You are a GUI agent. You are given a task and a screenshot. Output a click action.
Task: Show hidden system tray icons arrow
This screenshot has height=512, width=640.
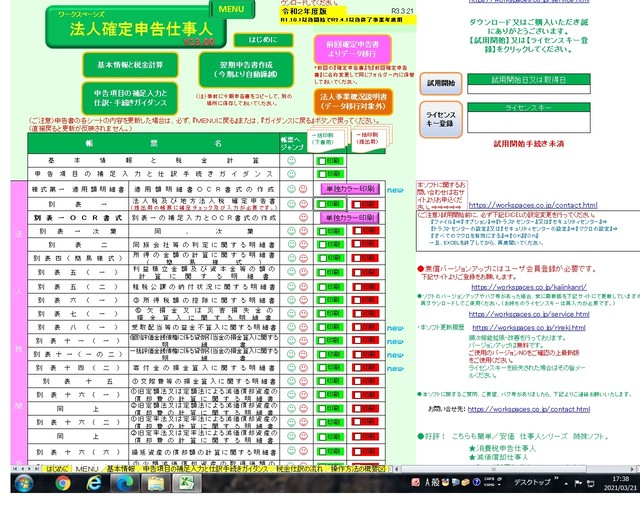pos(566,484)
